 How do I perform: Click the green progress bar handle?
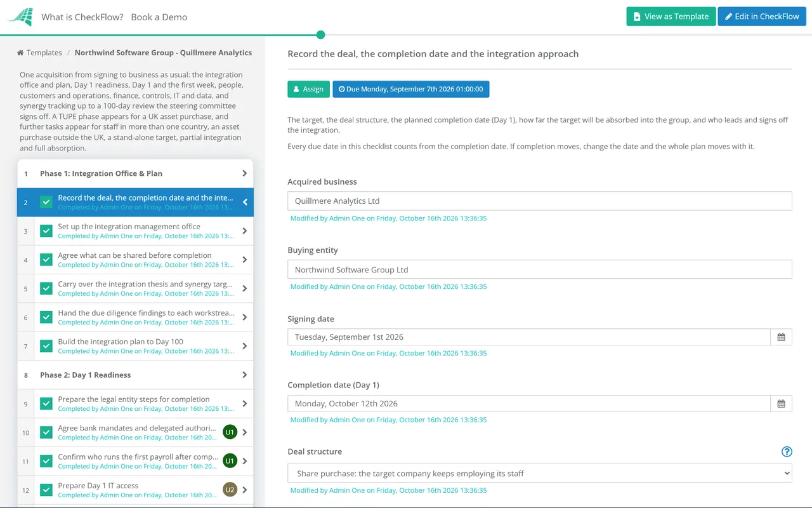(320, 35)
